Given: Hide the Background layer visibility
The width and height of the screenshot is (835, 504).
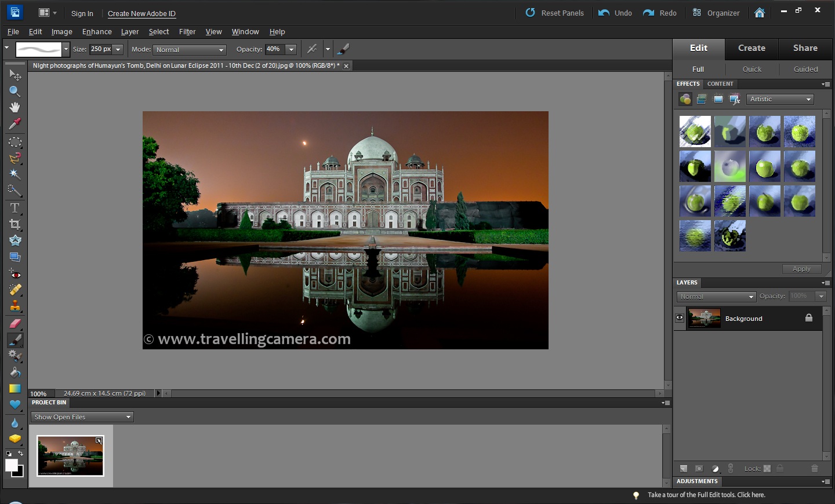Looking at the screenshot, I should 679,317.
